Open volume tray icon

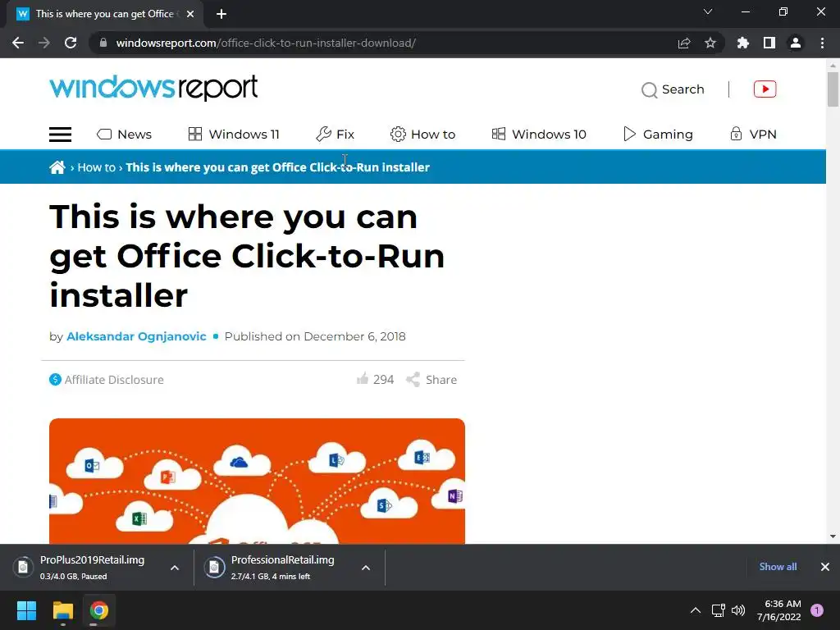(x=738, y=610)
